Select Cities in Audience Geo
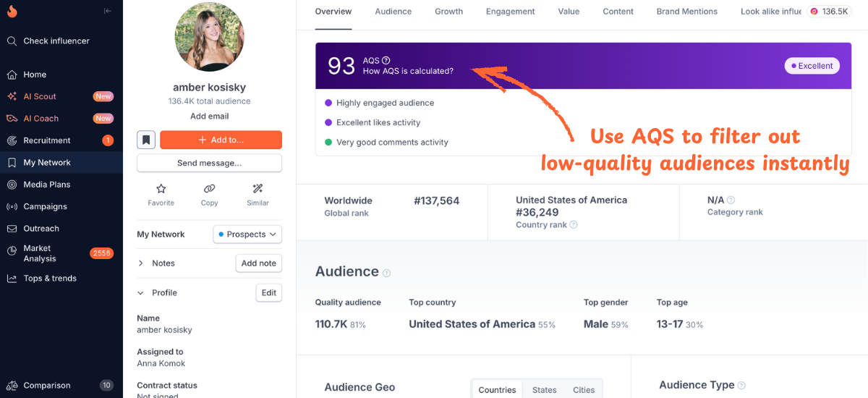The width and height of the screenshot is (868, 398). tap(583, 389)
